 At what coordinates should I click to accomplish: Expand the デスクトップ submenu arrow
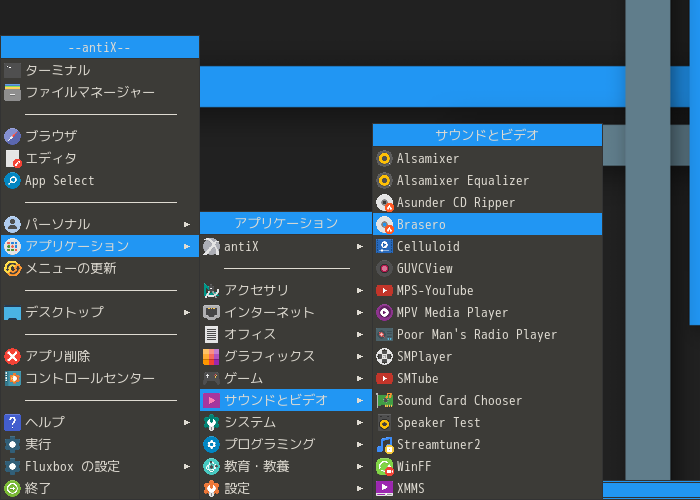[x=187, y=312]
